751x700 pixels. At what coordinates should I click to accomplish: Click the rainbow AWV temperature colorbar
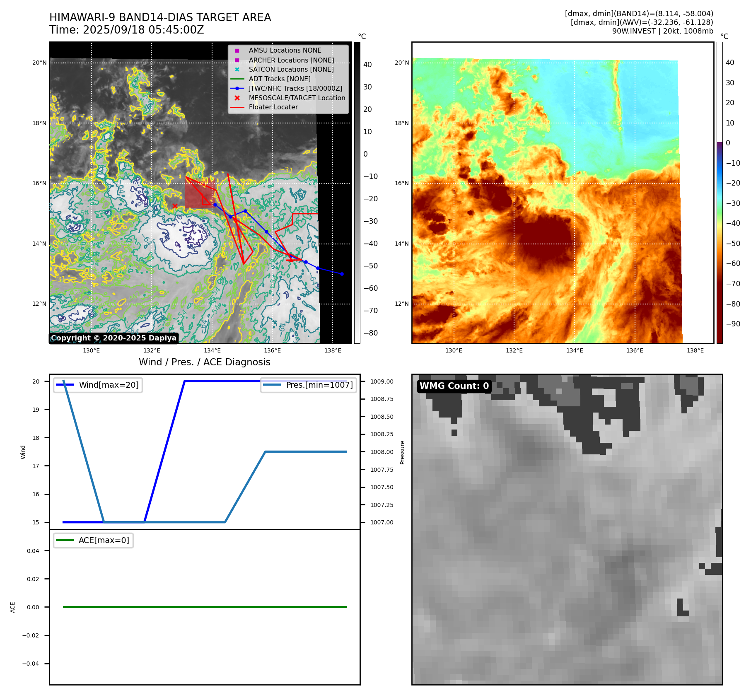pos(720,193)
